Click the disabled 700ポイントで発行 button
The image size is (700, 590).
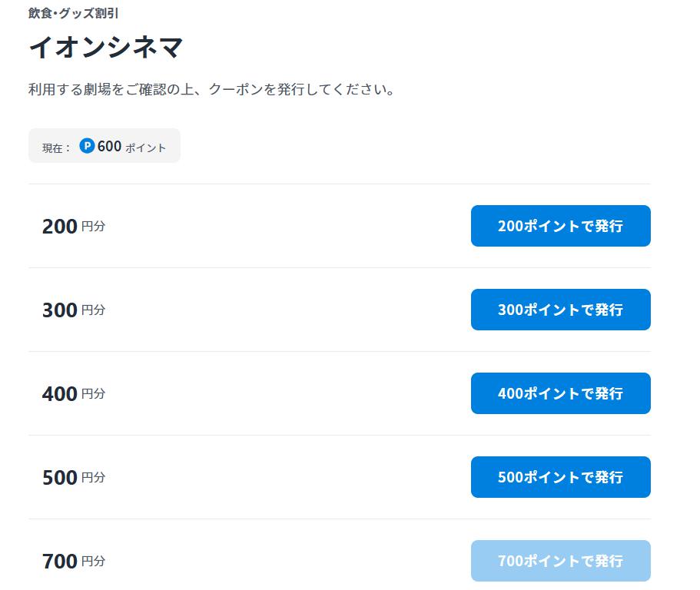tap(560, 561)
